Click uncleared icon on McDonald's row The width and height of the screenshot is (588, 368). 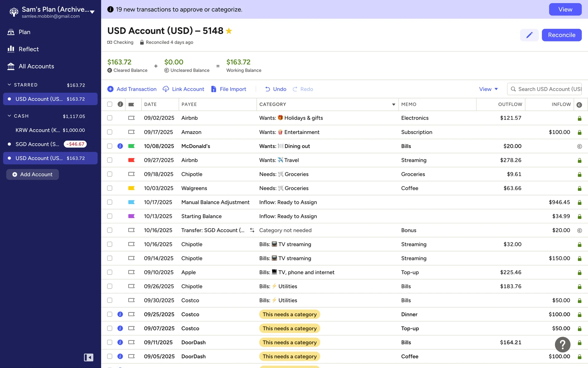579,146
